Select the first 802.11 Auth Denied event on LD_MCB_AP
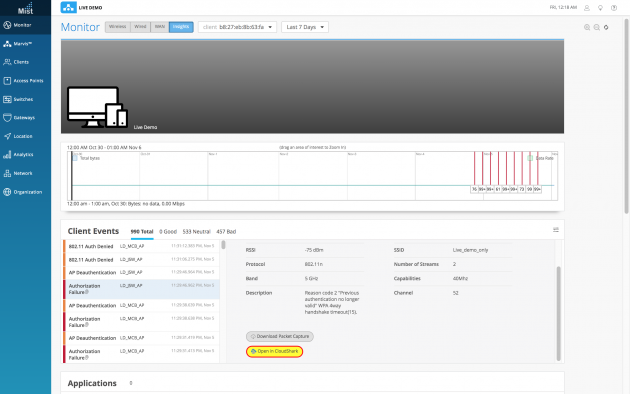Image resolution: width=630 pixels, height=394 pixels. click(141, 246)
